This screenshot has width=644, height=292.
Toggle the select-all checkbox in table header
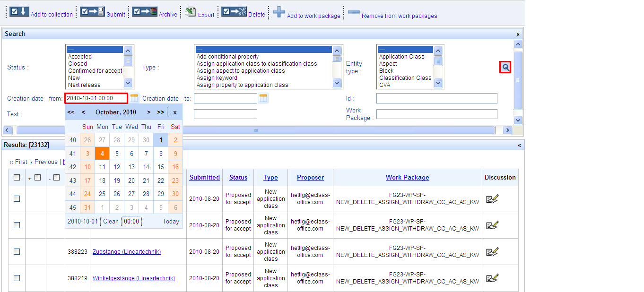(x=17, y=178)
